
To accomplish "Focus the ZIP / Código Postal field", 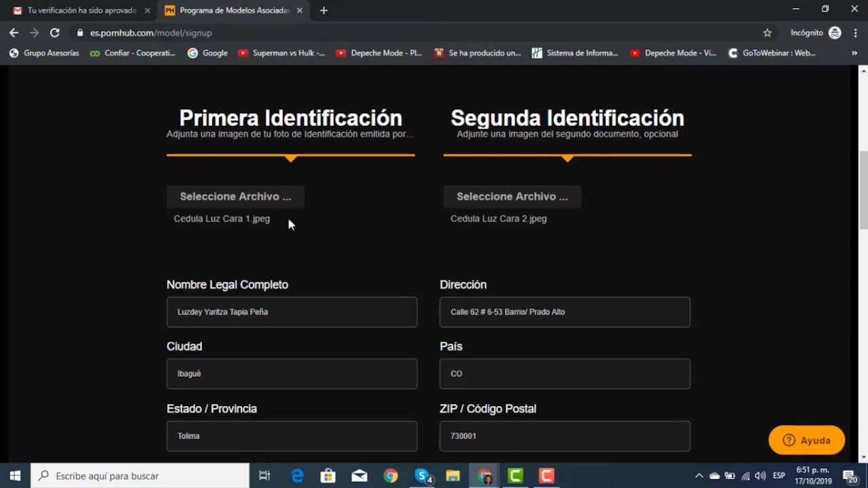I will (564, 436).
